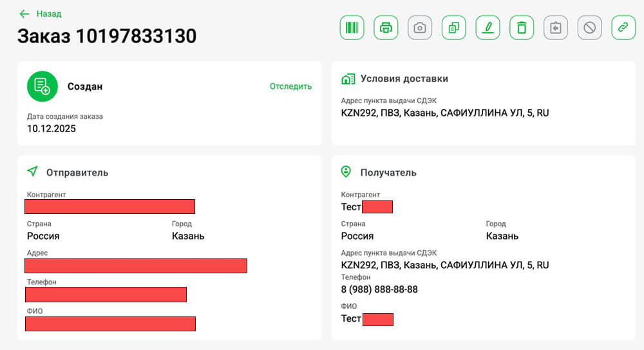Click the green Создан status icon
Screen dimensions: 644x350
click(43, 86)
